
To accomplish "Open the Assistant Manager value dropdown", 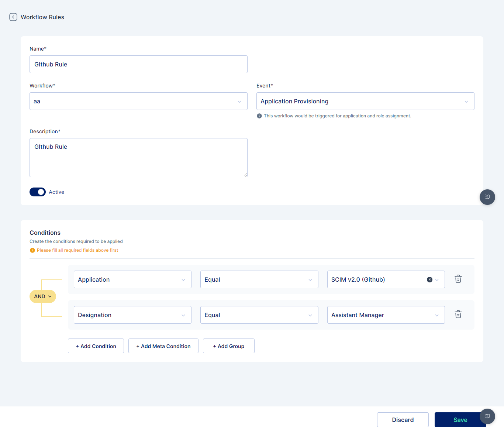I will (x=386, y=315).
